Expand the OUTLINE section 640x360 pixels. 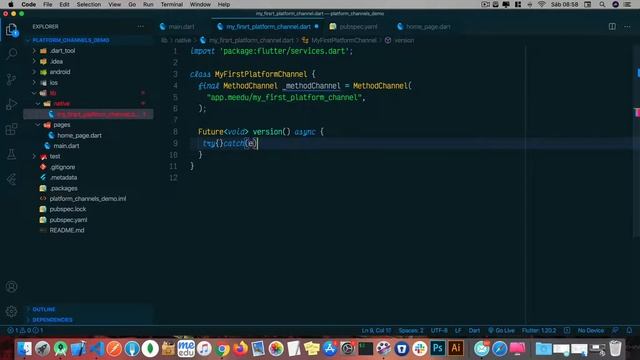[x=44, y=309]
